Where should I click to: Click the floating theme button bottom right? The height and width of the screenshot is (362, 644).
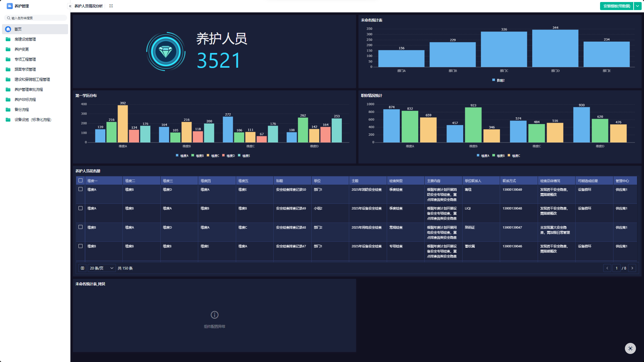click(630, 348)
